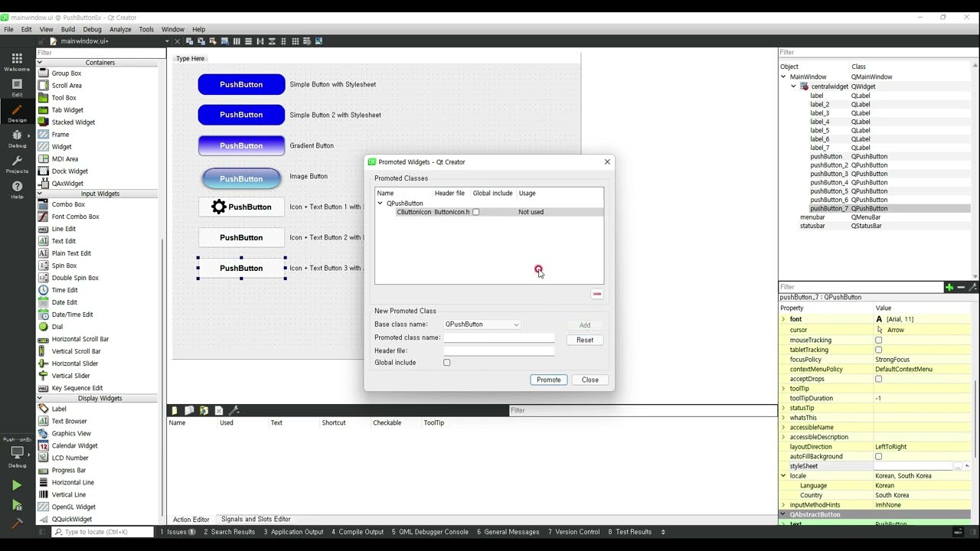Image resolution: width=980 pixels, height=551 pixels.
Task: Expand the font property
Action: coord(783,319)
